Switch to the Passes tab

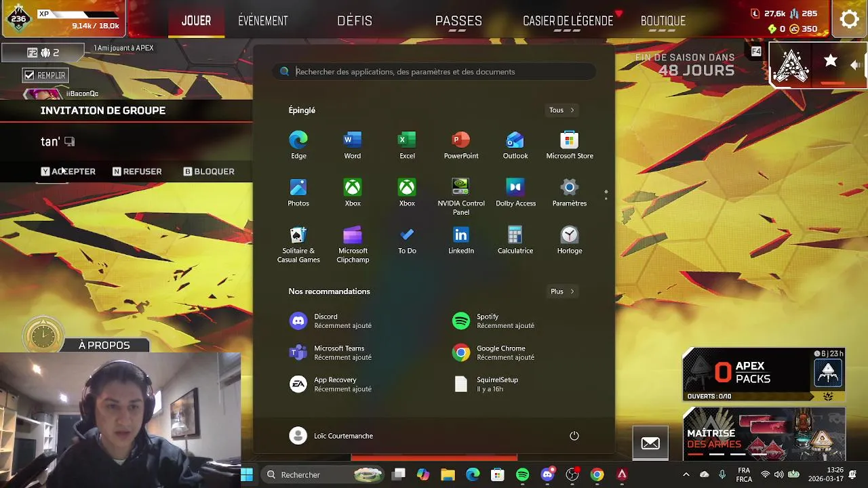[458, 20]
